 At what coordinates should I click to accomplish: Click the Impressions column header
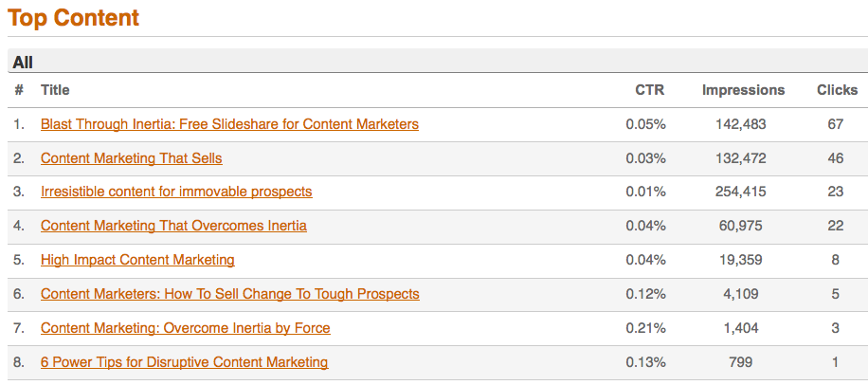pos(744,90)
